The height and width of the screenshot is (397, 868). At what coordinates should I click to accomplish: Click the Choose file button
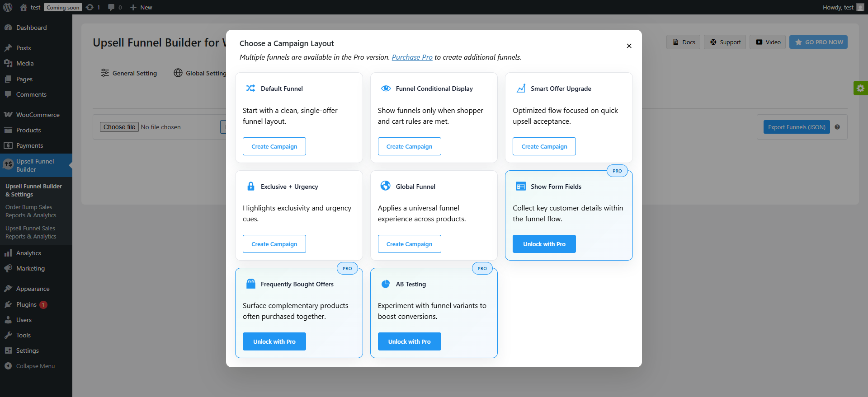(x=119, y=127)
